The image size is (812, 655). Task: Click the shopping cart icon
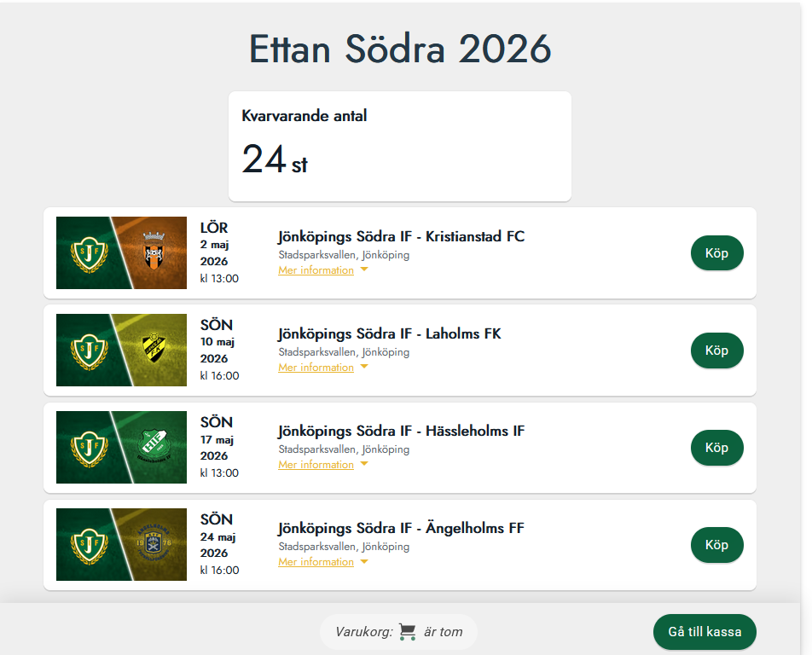click(408, 632)
